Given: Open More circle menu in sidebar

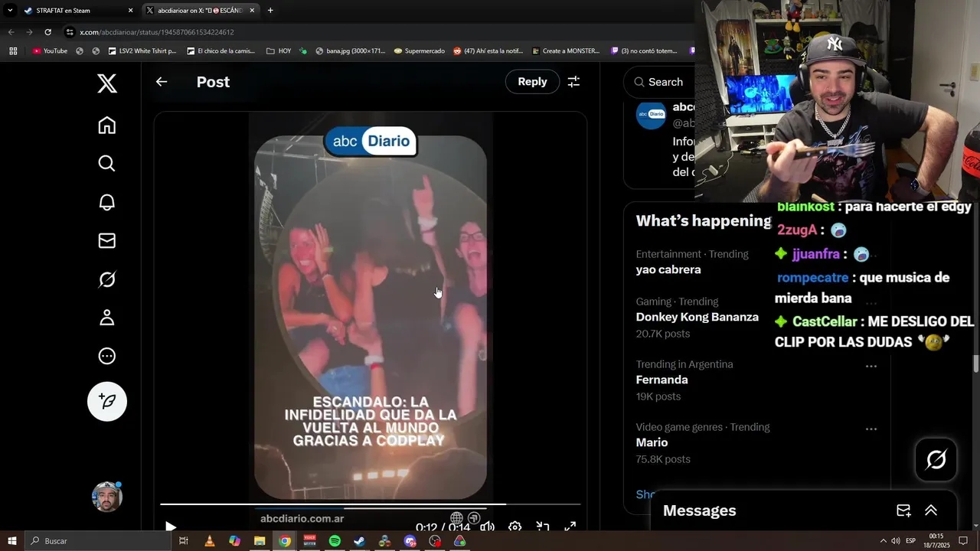Looking at the screenshot, I should tap(107, 356).
